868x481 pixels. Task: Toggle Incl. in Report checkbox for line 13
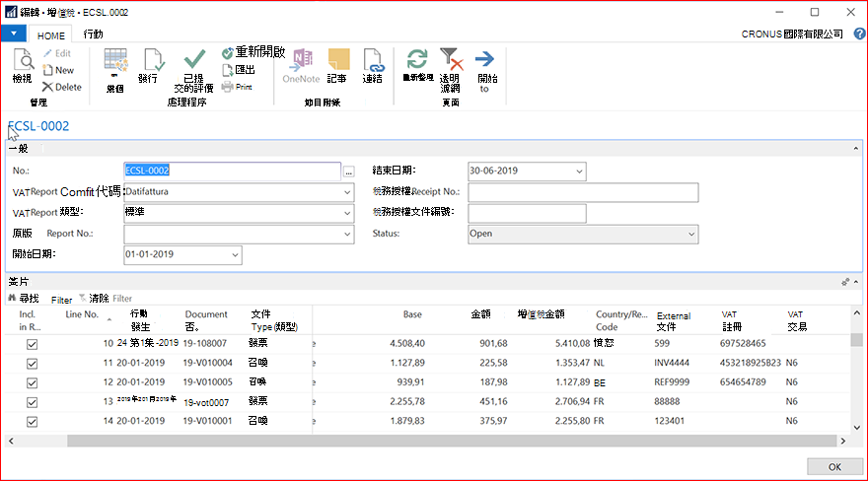(33, 402)
